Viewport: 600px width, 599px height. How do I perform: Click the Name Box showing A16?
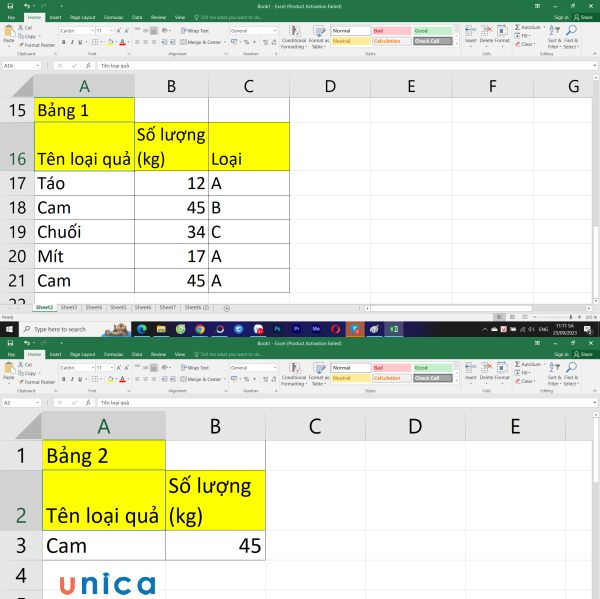click(21, 66)
